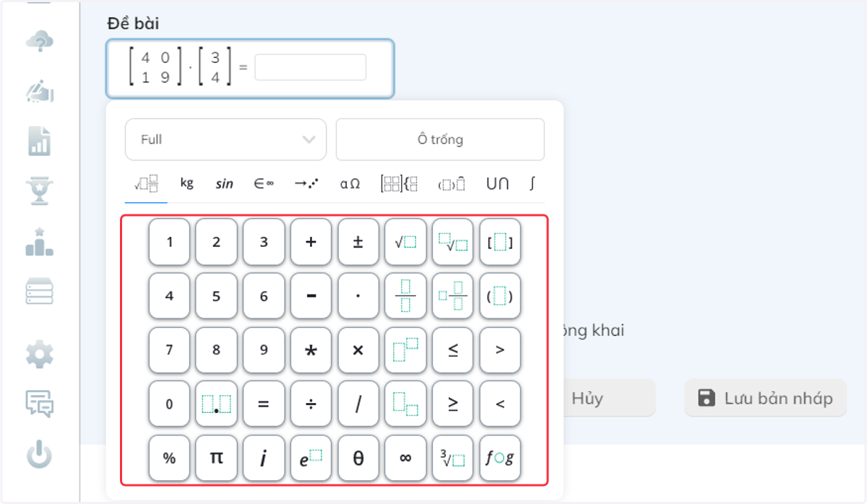This screenshot has width=867, height=504.
Task: Insert nth root template
Action: pyautogui.click(x=453, y=242)
